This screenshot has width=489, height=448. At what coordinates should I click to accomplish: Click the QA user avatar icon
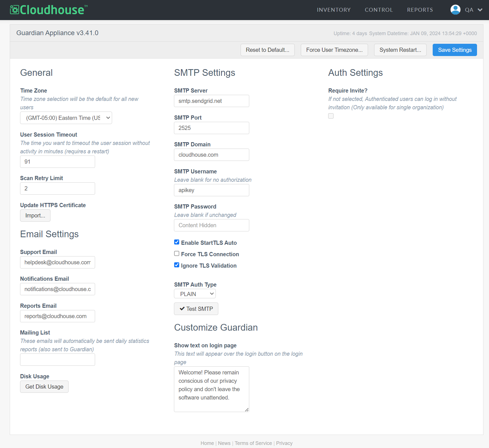(x=455, y=10)
